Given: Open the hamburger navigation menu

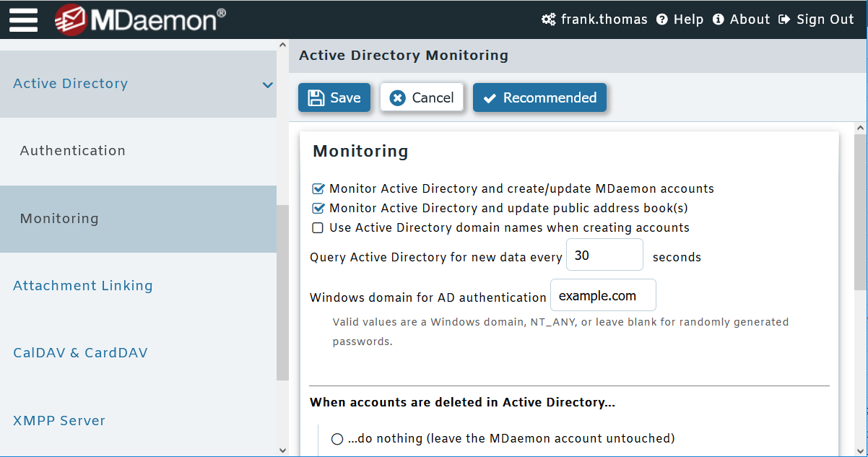Looking at the screenshot, I should [x=23, y=19].
